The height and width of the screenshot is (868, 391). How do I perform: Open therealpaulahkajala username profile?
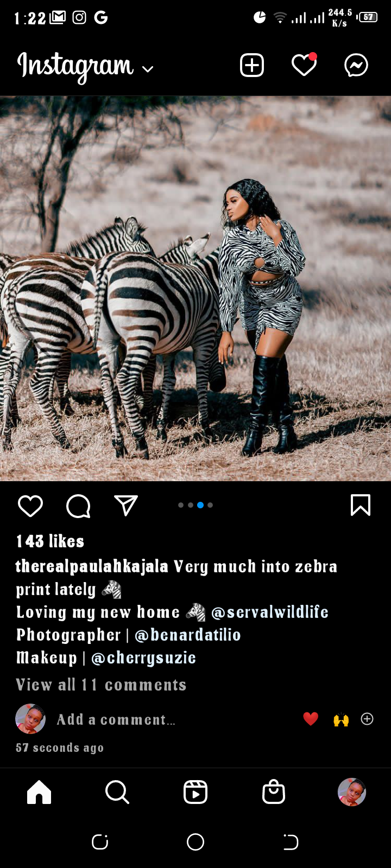pos(92,566)
